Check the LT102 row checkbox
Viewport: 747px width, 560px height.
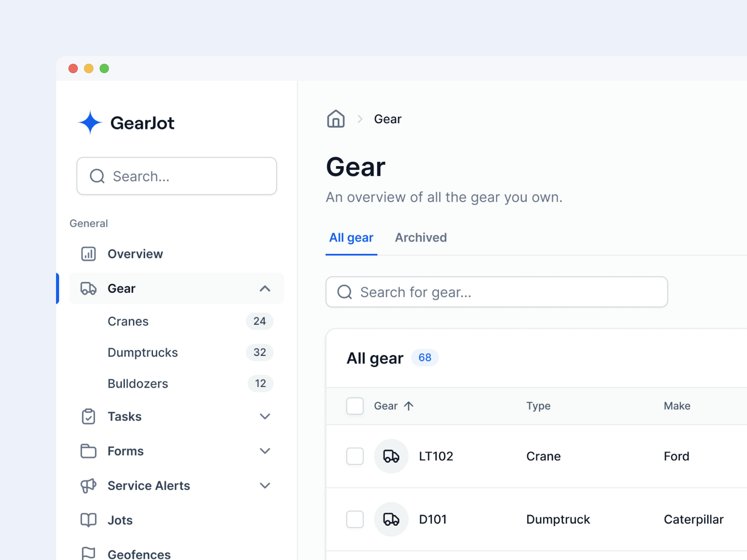tap(355, 456)
